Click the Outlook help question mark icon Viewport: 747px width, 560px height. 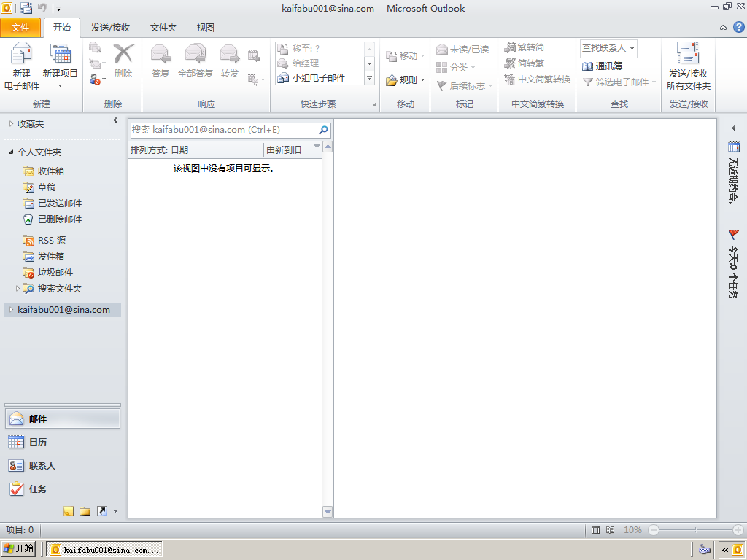738,27
